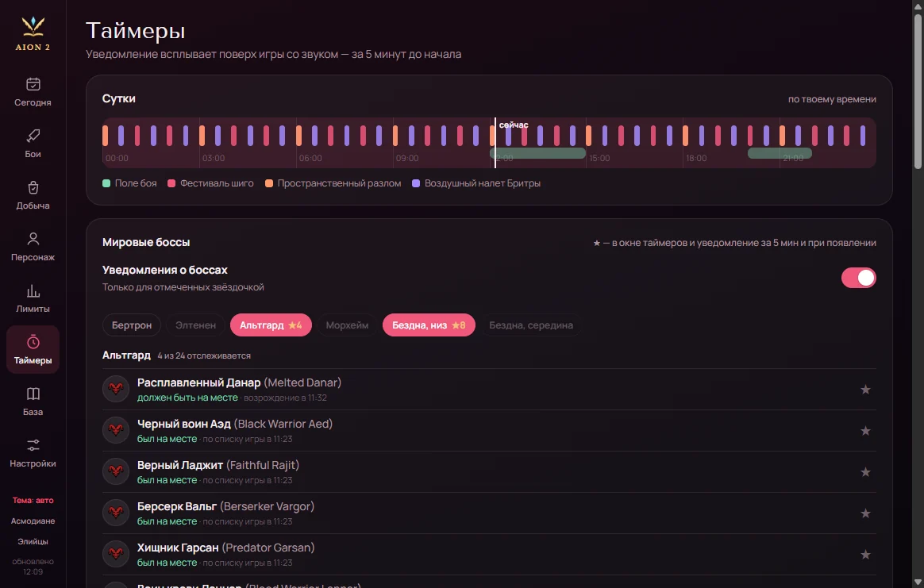The width and height of the screenshot is (924, 588).
Task: Open the База book icon in sidebar
Action: 33,394
